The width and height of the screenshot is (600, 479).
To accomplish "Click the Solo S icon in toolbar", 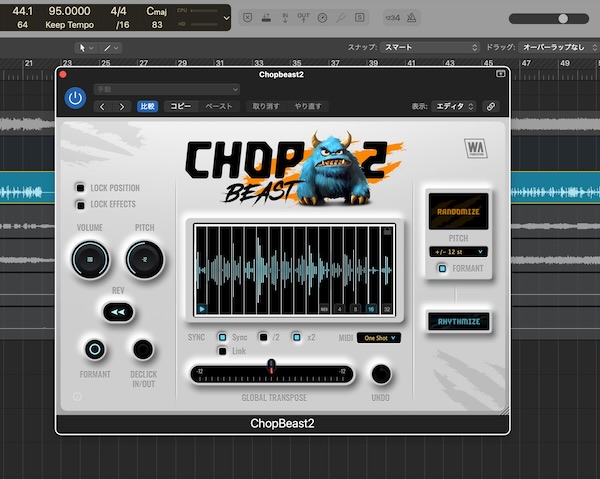I will (359, 18).
